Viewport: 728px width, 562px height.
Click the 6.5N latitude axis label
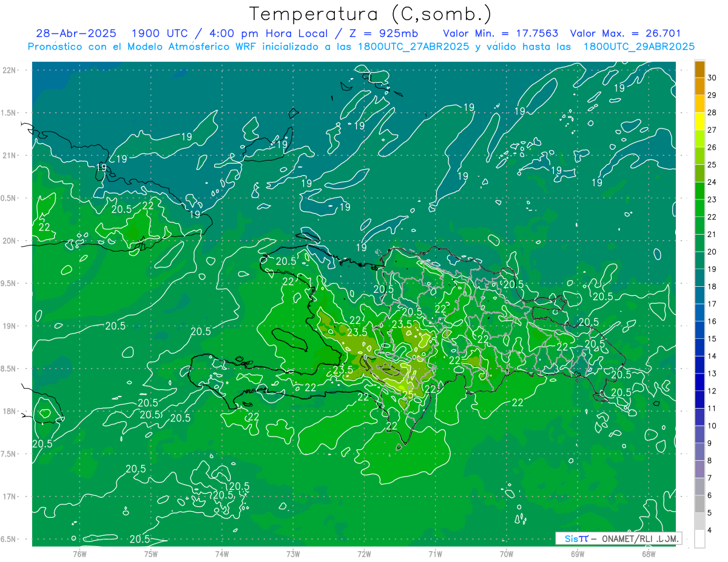8,539
